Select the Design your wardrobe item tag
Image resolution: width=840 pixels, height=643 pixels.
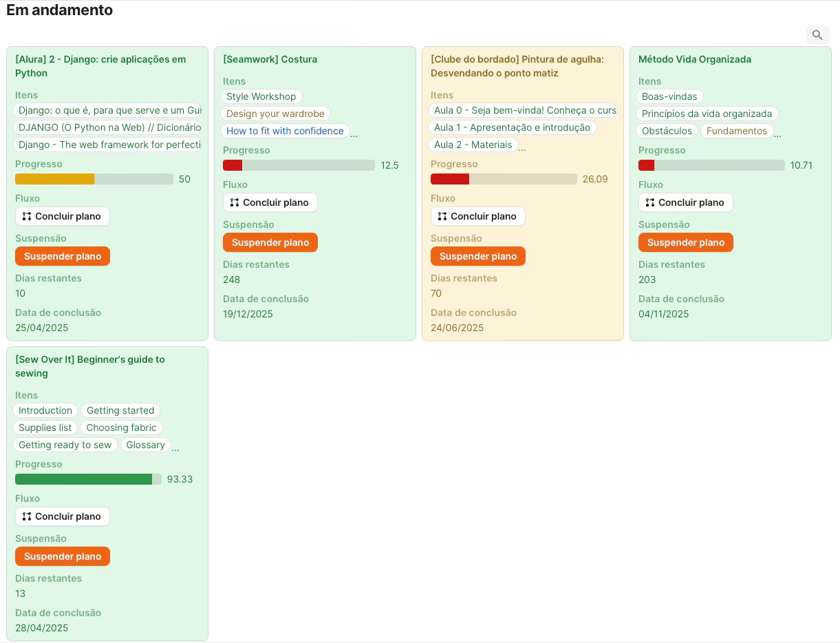tap(276, 114)
